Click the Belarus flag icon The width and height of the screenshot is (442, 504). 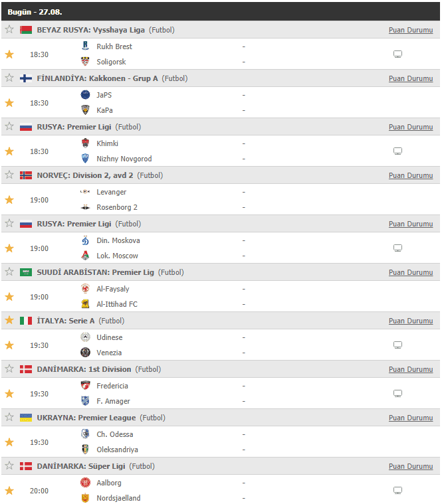[26, 30]
